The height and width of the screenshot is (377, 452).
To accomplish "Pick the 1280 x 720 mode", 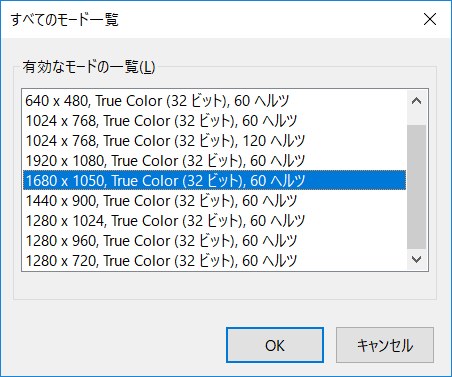I will click(x=215, y=260).
